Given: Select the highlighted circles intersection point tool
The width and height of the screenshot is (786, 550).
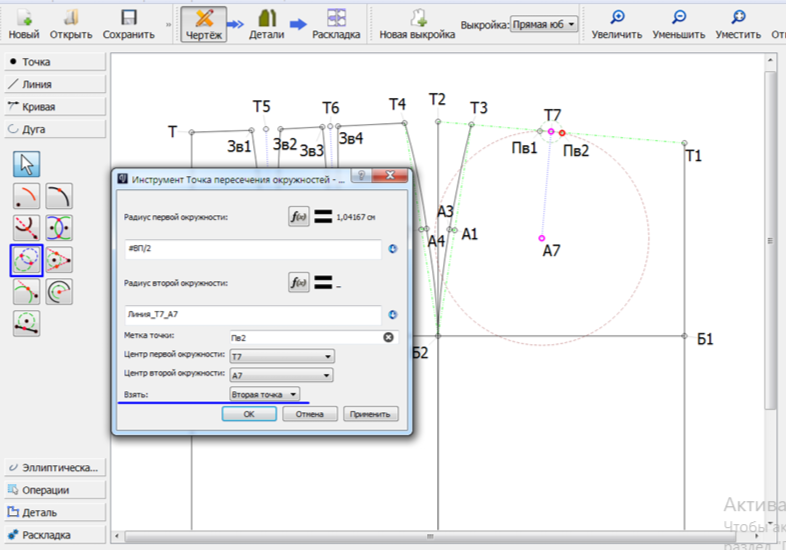Looking at the screenshot, I should (27, 260).
